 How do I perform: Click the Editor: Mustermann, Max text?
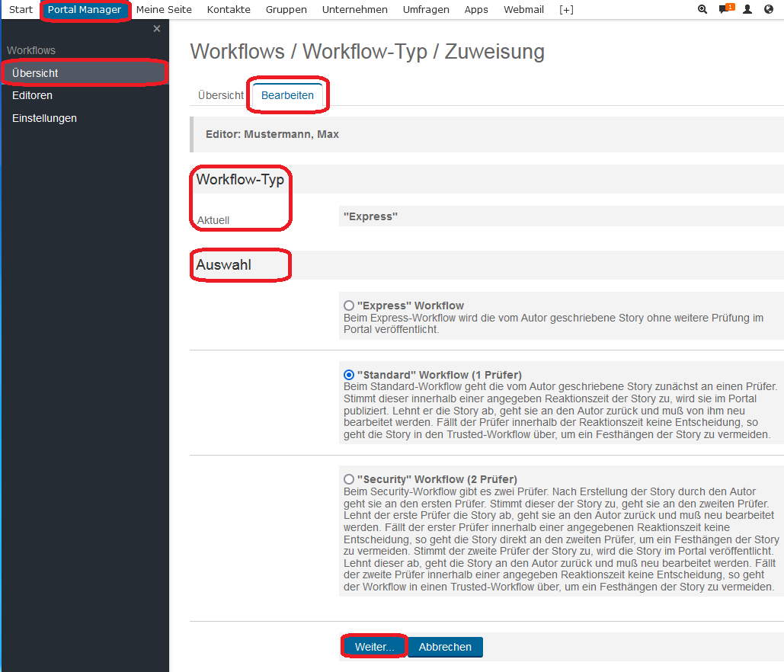273,134
